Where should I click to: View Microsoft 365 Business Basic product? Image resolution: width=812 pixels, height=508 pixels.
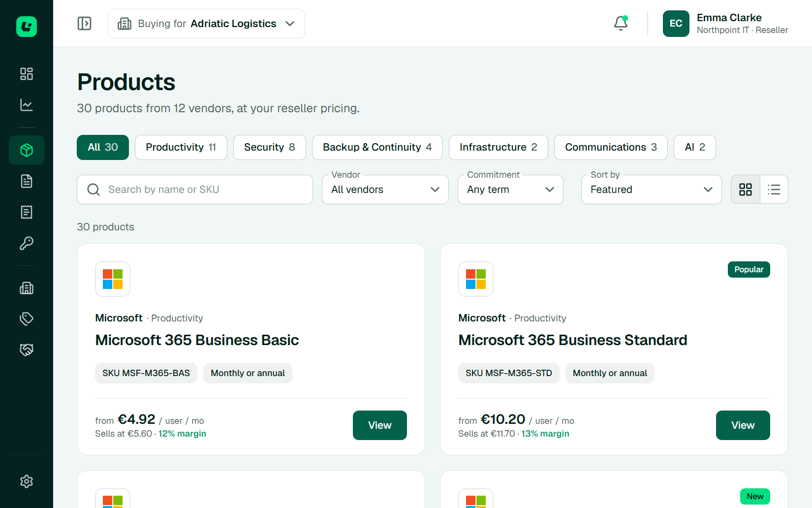click(380, 425)
